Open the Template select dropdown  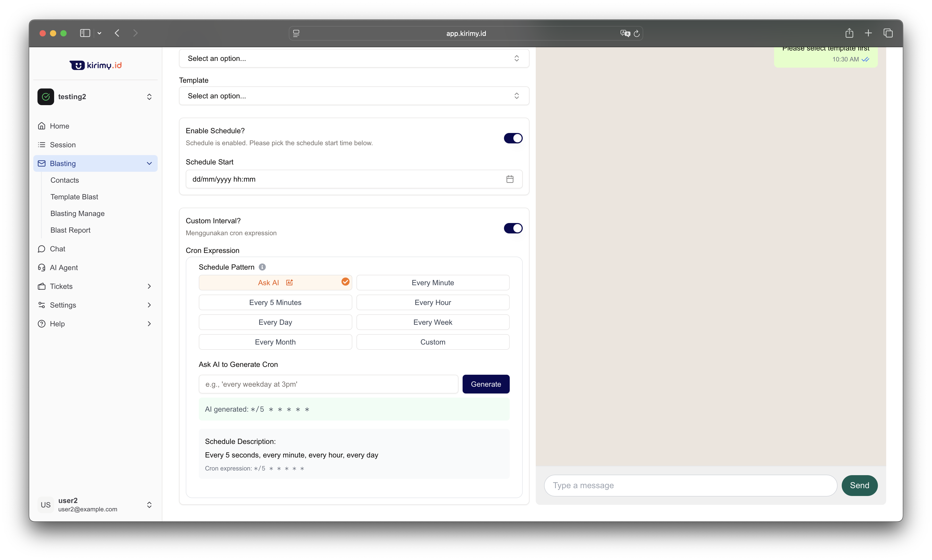pos(354,96)
